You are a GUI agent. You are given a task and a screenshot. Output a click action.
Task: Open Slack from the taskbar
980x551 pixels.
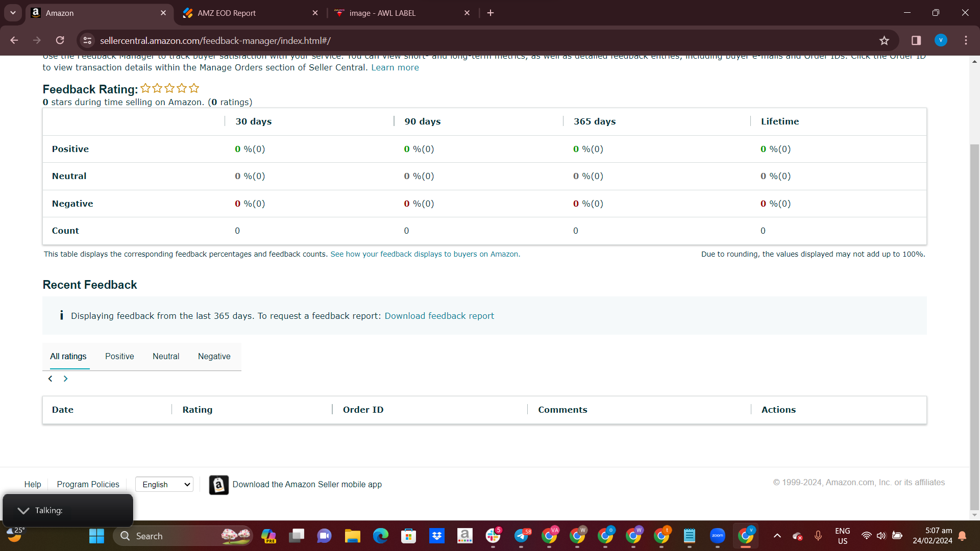[493, 536]
